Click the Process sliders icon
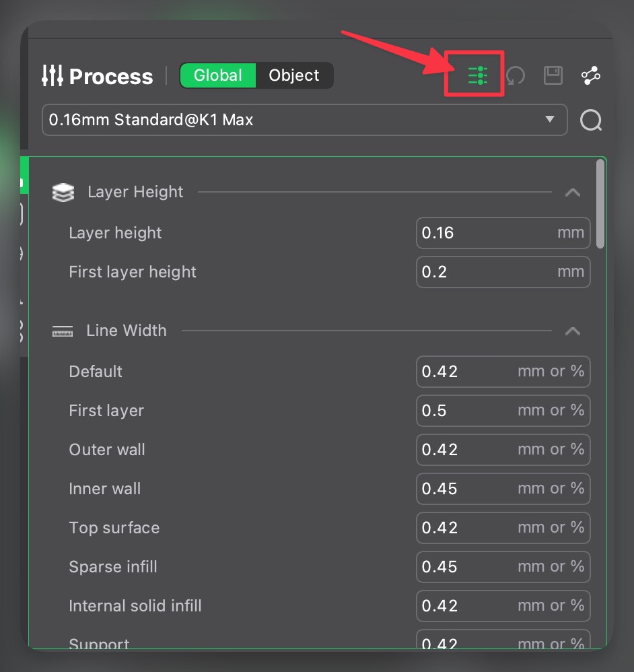 pyautogui.click(x=52, y=75)
